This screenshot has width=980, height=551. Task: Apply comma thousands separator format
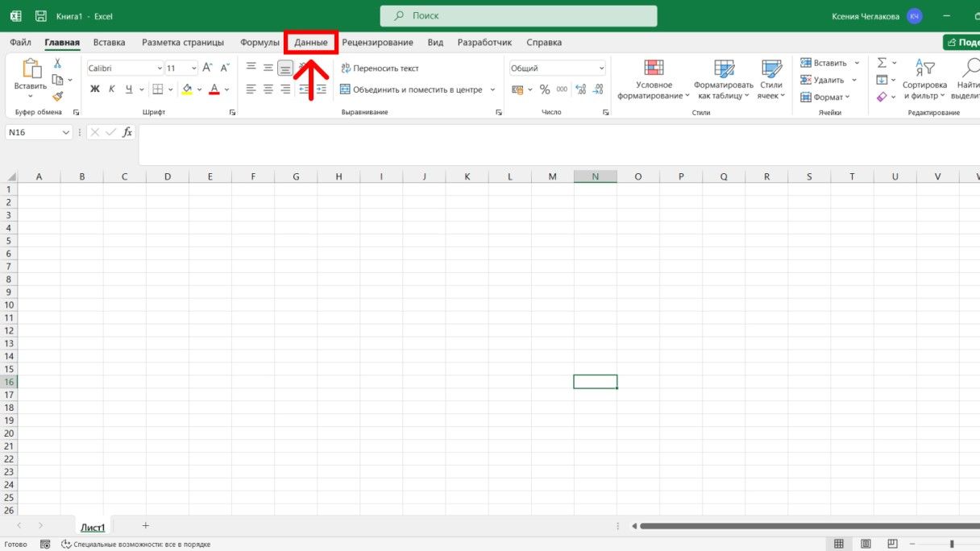coord(562,89)
